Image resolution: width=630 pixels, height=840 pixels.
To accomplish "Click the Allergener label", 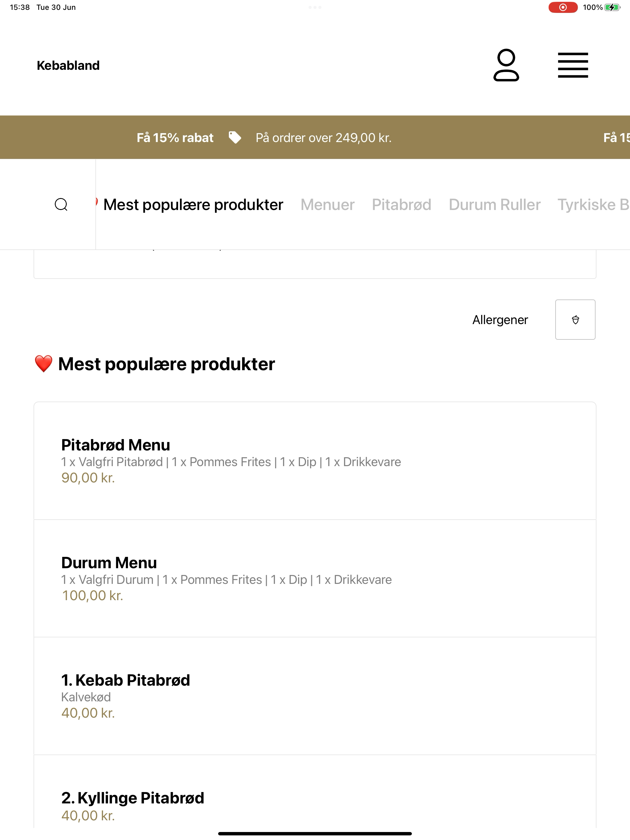I will click(500, 320).
